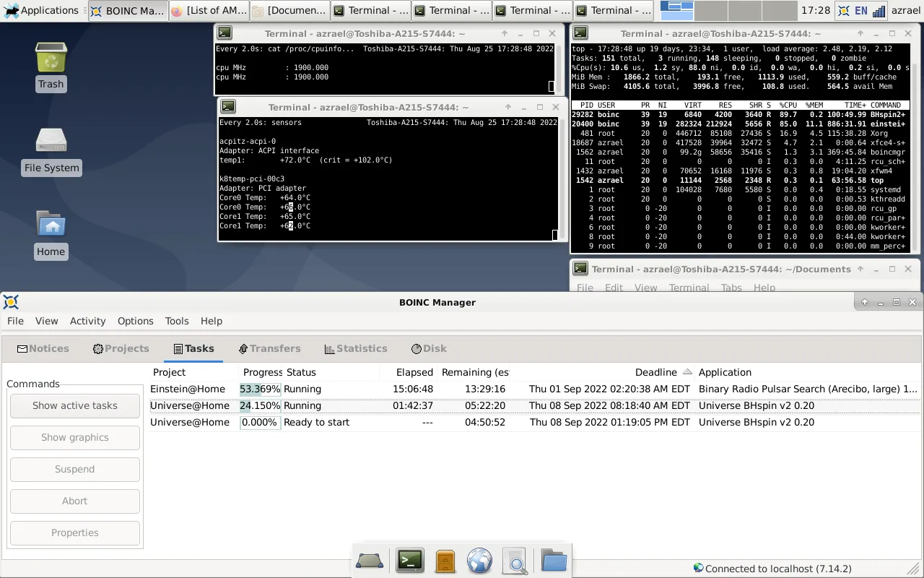Open Applications menu in top panel

[x=41, y=11]
